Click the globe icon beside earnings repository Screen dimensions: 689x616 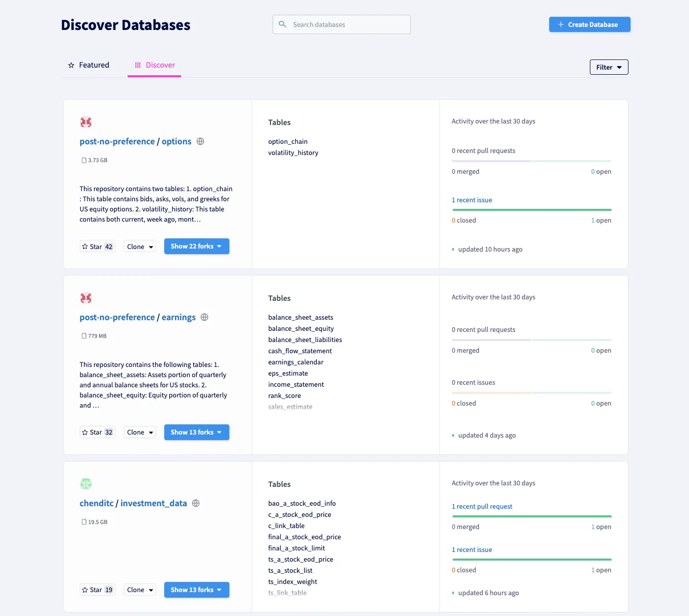click(204, 317)
